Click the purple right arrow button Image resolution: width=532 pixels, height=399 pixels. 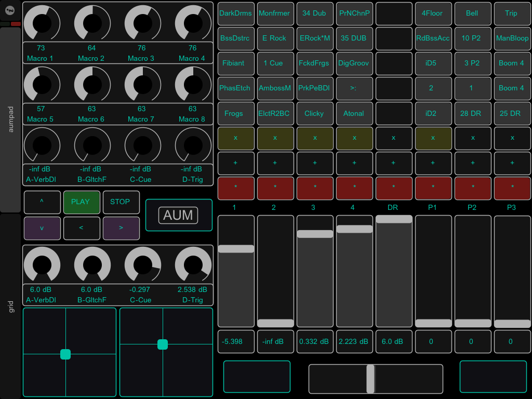121,228
